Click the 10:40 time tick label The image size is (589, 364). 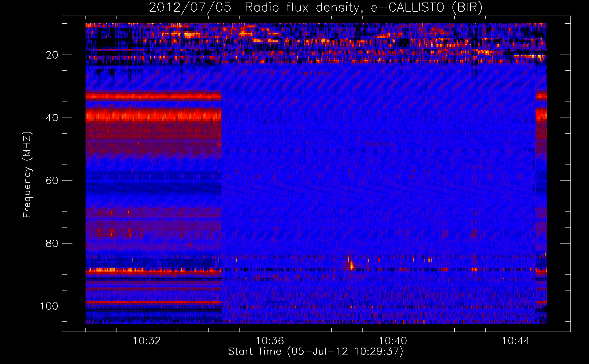(393, 341)
